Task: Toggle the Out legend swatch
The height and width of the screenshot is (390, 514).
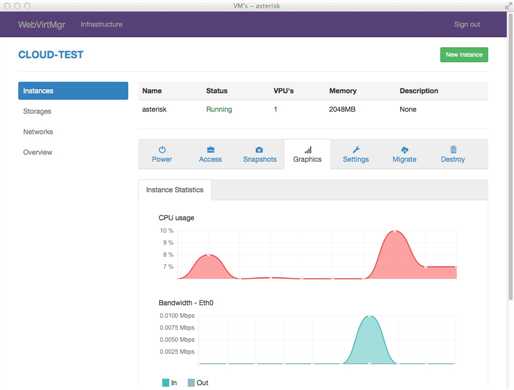Action: pos(191,382)
